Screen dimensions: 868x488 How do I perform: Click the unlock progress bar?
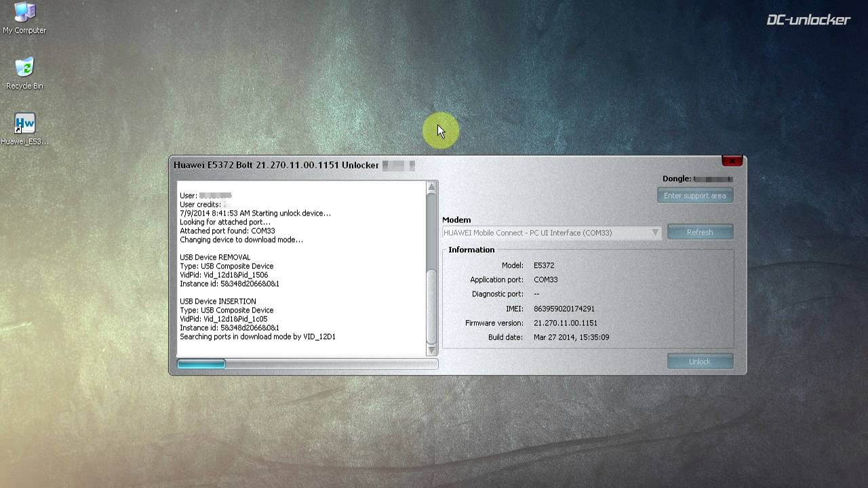pyautogui.click(x=307, y=364)
